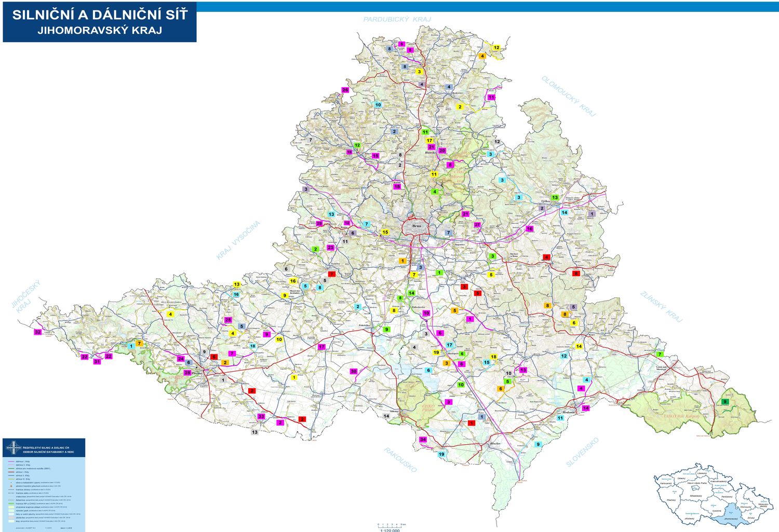Click the red silnice I. třídy legend line
This screenshot has height=532, width=779.
point(11,472)
